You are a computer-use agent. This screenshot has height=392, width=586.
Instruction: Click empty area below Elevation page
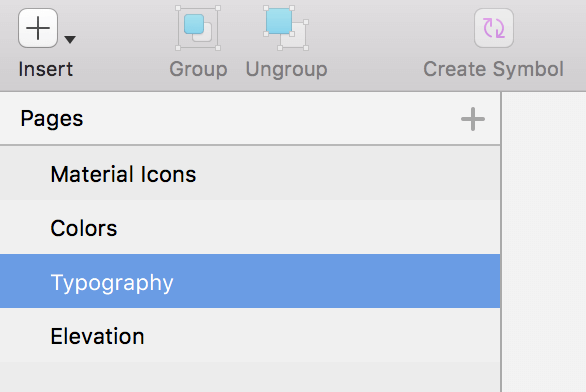pyautogui.click(x=250, y=377)
